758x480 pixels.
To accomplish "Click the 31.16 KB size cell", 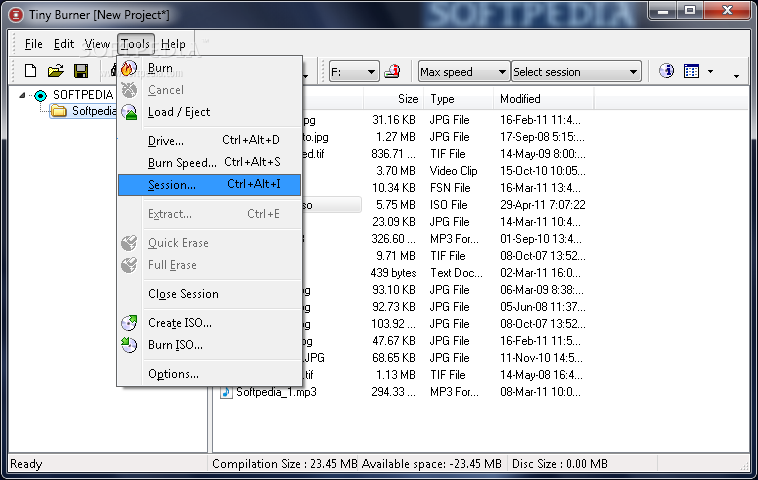I will point(394,120).
